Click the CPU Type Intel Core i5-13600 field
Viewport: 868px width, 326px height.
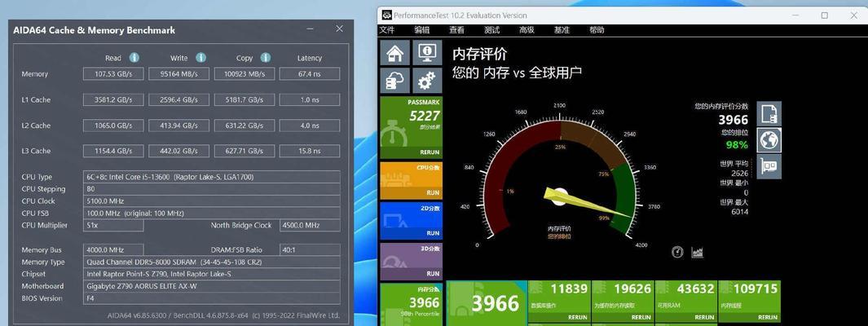(211, 177)
